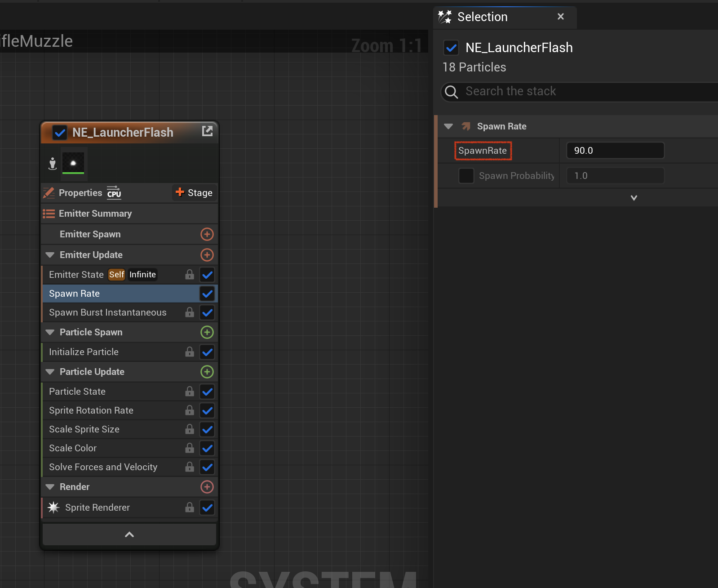Disable Particle State module

pyautogui.click(x=207, y=392)
